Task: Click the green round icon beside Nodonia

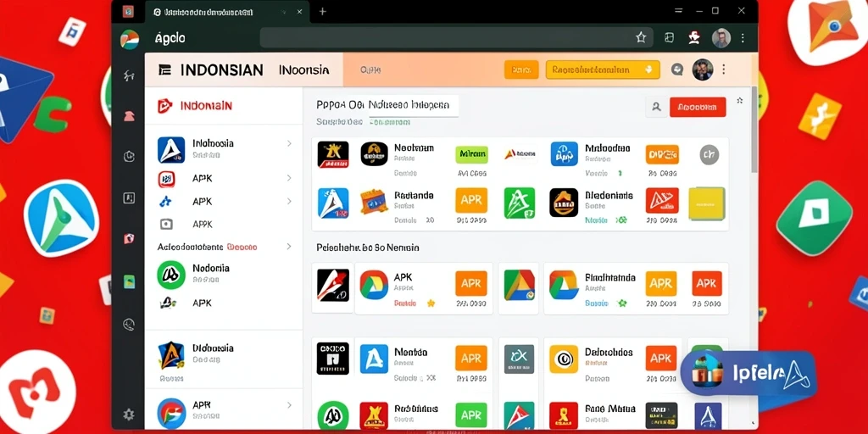Action: point(171,275)
